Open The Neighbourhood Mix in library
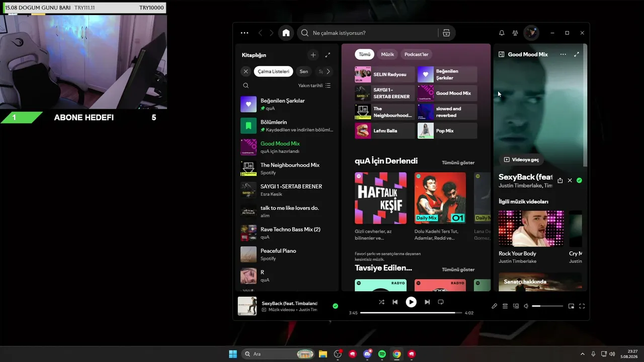644x362 pixels. [x=287, y=168]
